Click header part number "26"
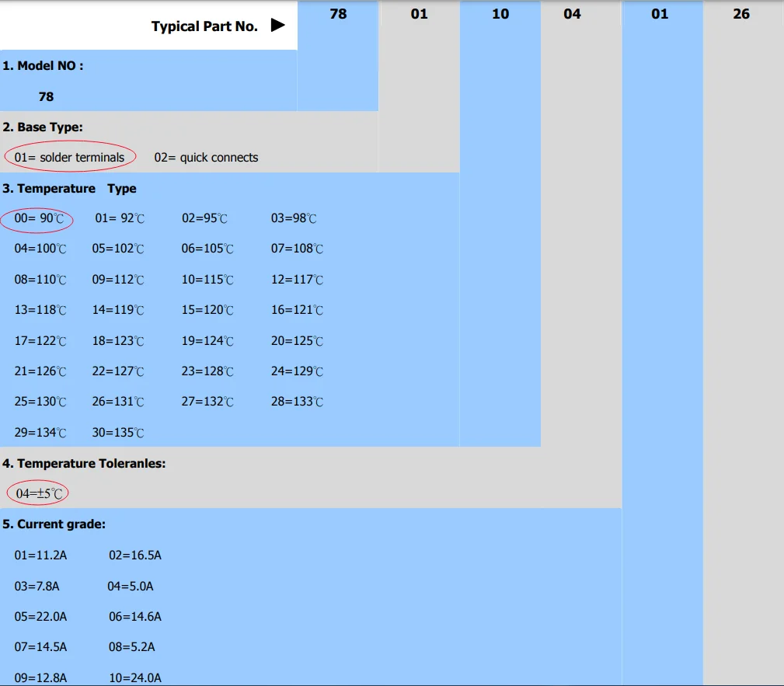This screenshot has width=784, height=686. tap(741, 14)
